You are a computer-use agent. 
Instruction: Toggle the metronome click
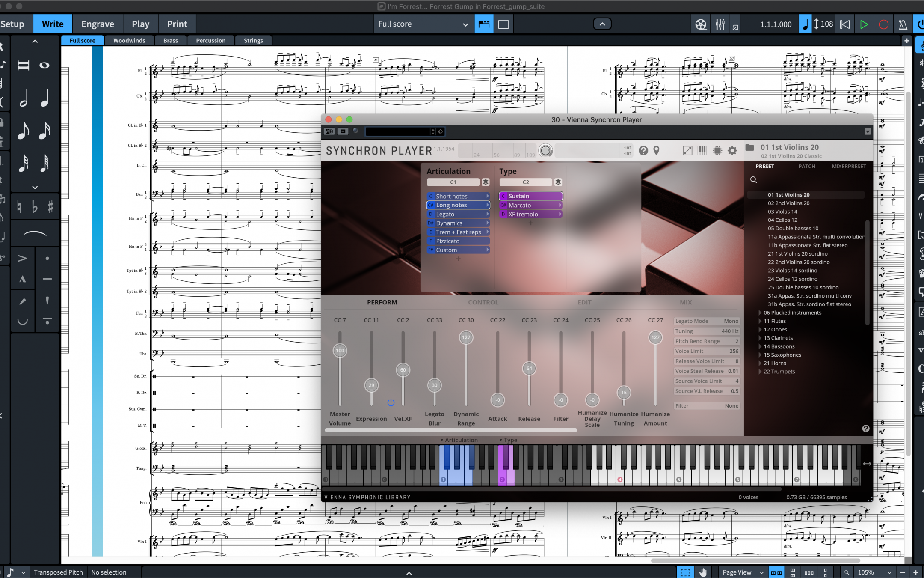click(x=903, y=24)
